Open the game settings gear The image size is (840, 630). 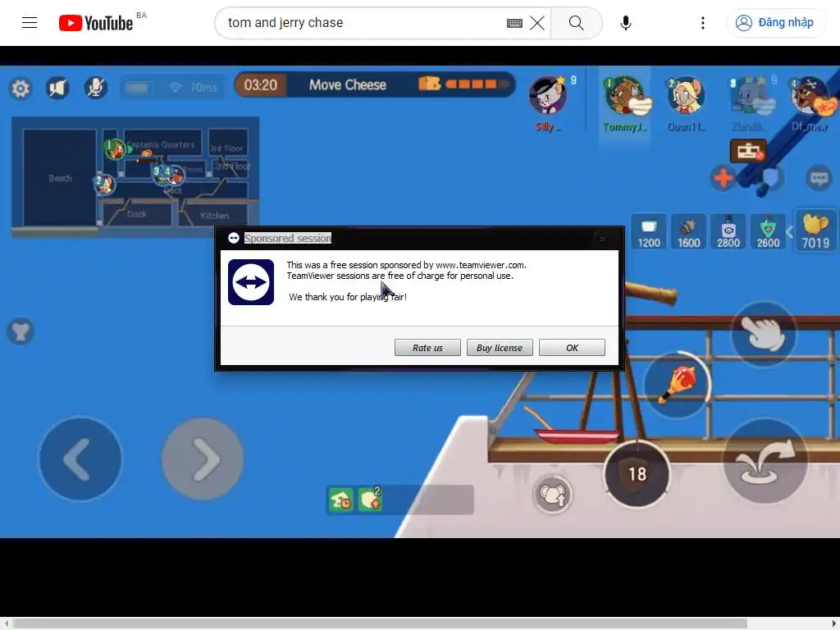(x=21, y=88)
